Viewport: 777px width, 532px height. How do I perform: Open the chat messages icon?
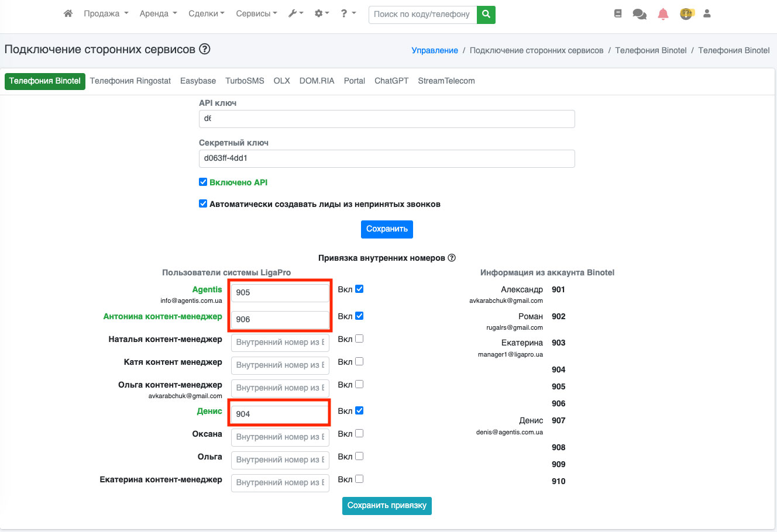click(640, 14)
